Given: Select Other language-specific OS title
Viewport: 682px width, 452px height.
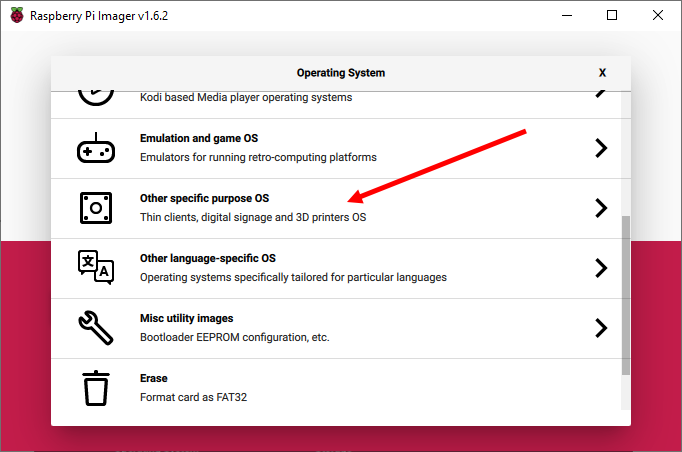Looking at the screenshot, I should [207, 258].
